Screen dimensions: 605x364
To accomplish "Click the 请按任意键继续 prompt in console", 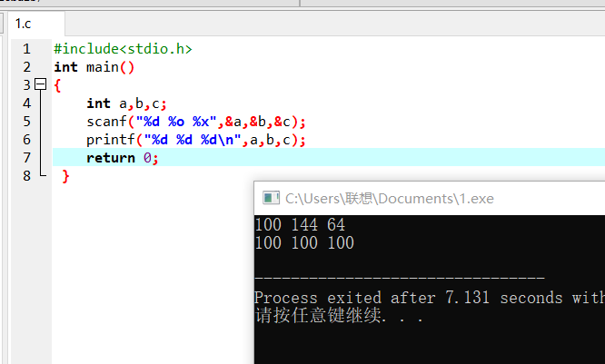I will coord(339,315).
